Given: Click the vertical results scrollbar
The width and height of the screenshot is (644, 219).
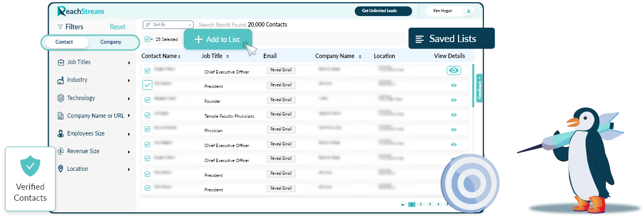Looking at the screenshot, I should pyautogui.click(x=473, y=86).
